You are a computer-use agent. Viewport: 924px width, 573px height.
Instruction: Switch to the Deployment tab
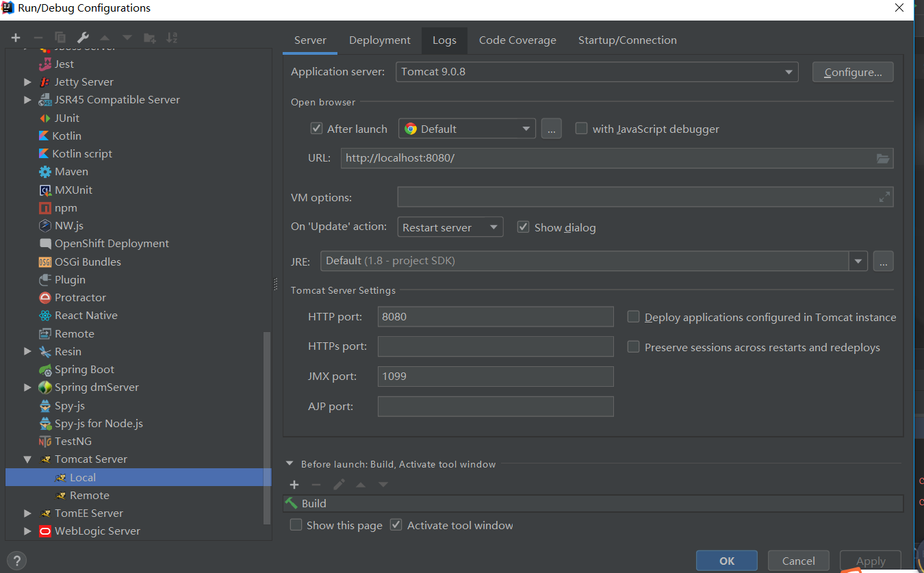[379, 40]
